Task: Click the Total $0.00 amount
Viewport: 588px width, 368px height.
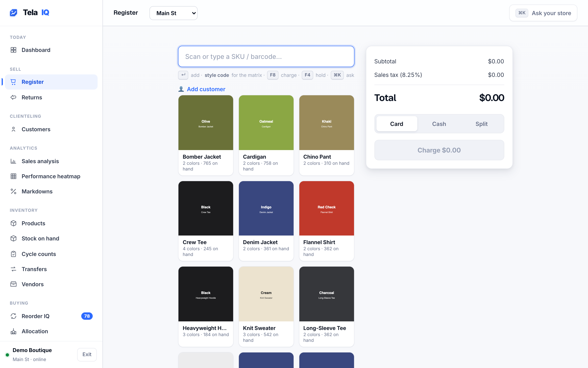Action: pyautogui.click(x=492, y=98)
